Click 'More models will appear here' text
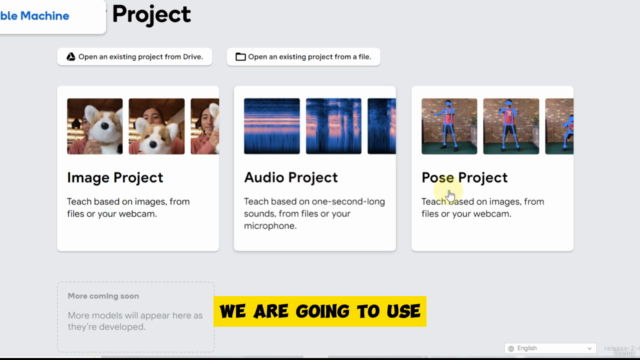This screenshot has height=360, width=640. point(135,321)
